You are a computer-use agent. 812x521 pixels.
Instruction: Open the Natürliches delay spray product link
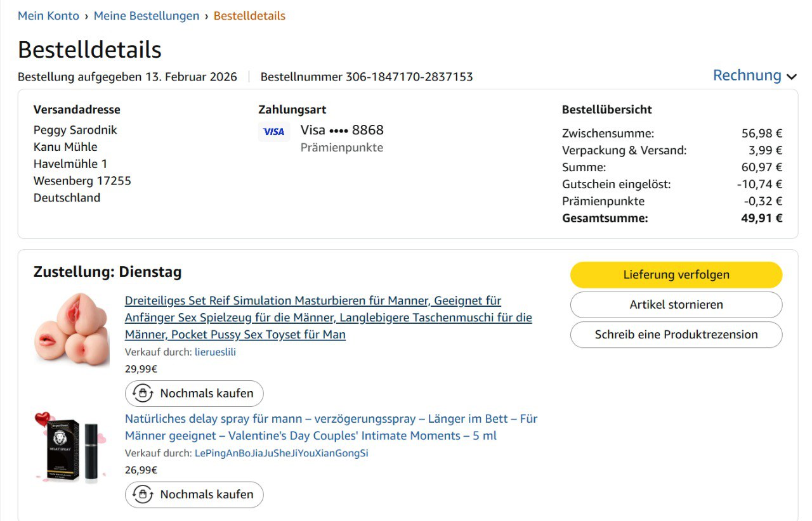tap(331, 427)
